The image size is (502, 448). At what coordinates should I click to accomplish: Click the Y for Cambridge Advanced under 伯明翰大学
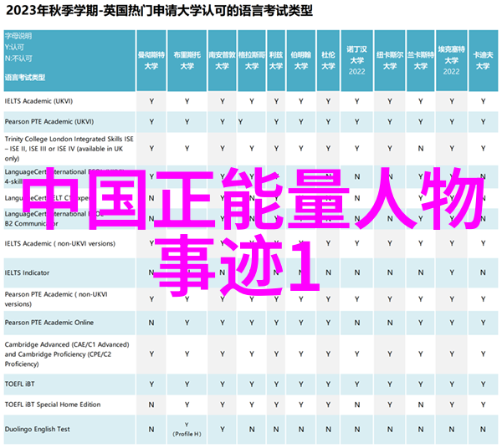click(301, 354)
